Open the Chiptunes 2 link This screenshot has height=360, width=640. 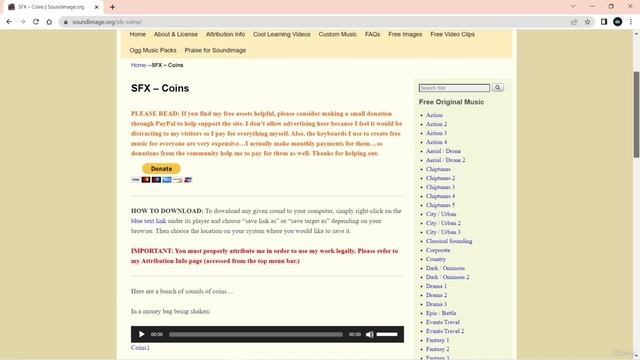440,178
